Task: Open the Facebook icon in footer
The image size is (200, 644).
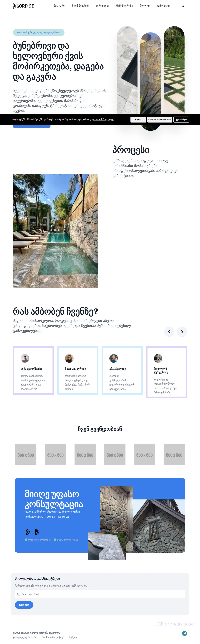Action: coord(185,633)
